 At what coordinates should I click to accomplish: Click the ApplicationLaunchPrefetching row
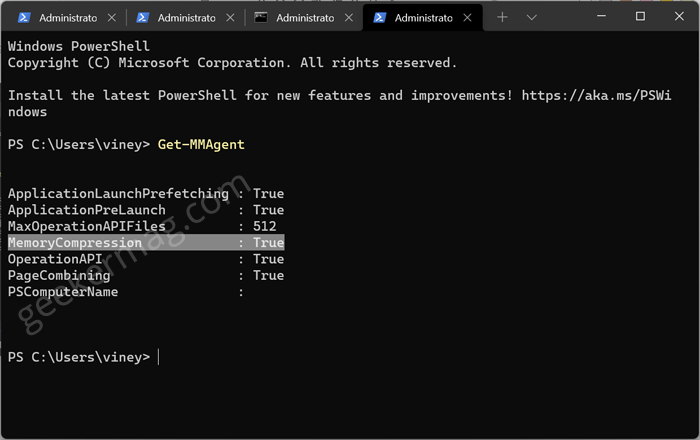(x=146, y=194)
